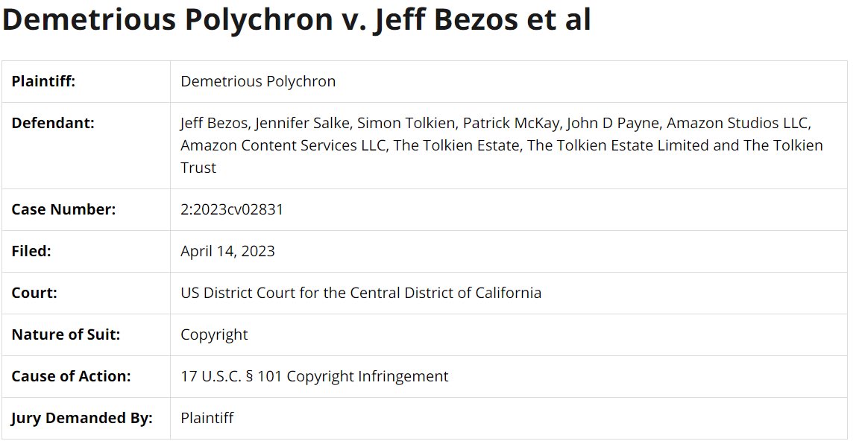
Task: Click the Cause of Action label
Action: 71,376
